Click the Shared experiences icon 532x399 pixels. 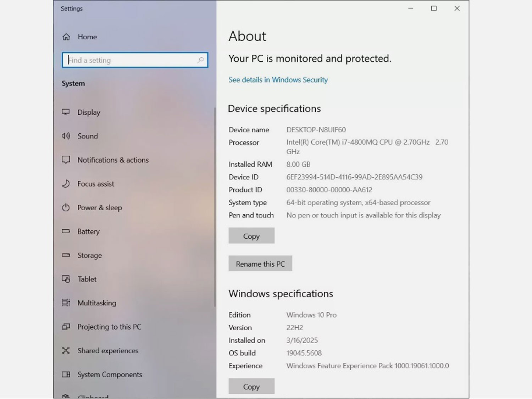pyautogui.click(x=66, y=350)
